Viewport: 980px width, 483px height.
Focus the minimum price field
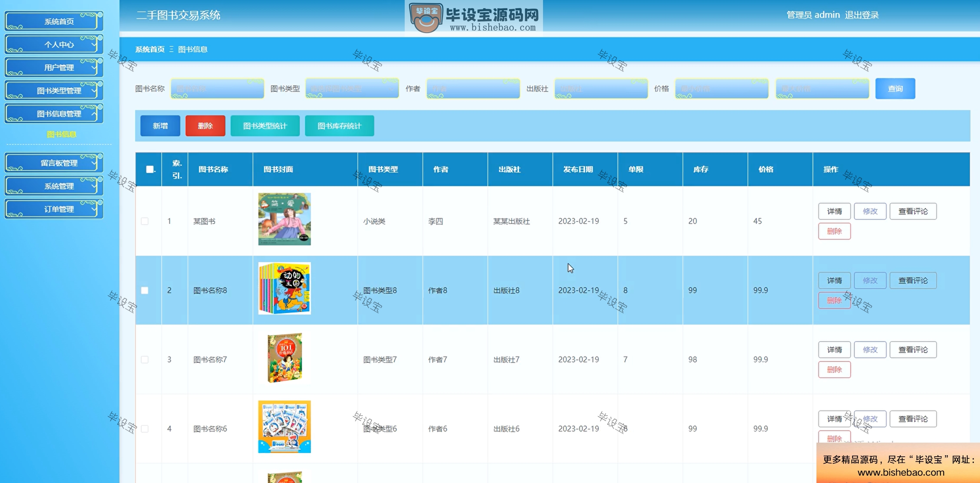click(x=722, y=88)
